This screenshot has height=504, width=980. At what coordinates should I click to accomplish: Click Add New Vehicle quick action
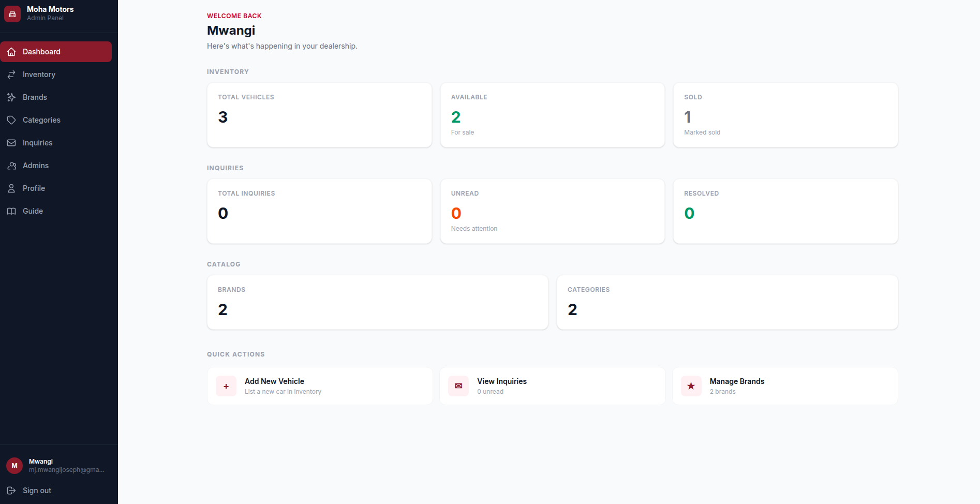[x=320, y=386]
